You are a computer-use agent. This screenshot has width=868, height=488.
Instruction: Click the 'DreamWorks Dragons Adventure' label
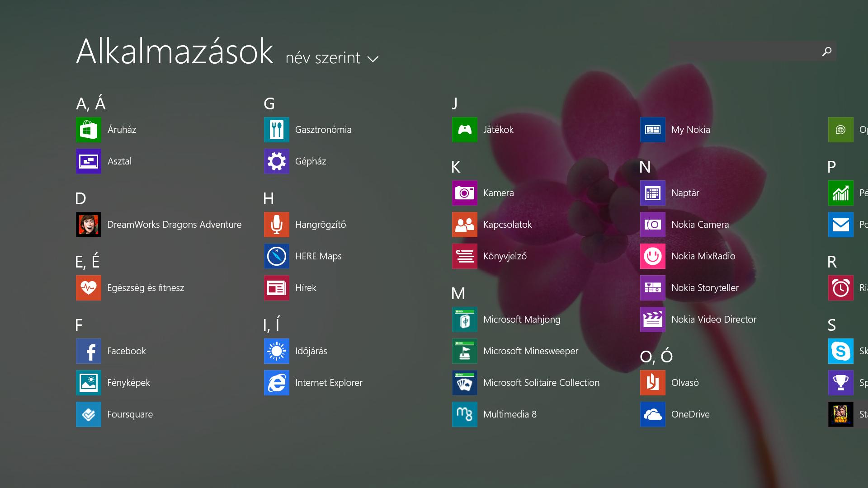(x=175, y=225)
